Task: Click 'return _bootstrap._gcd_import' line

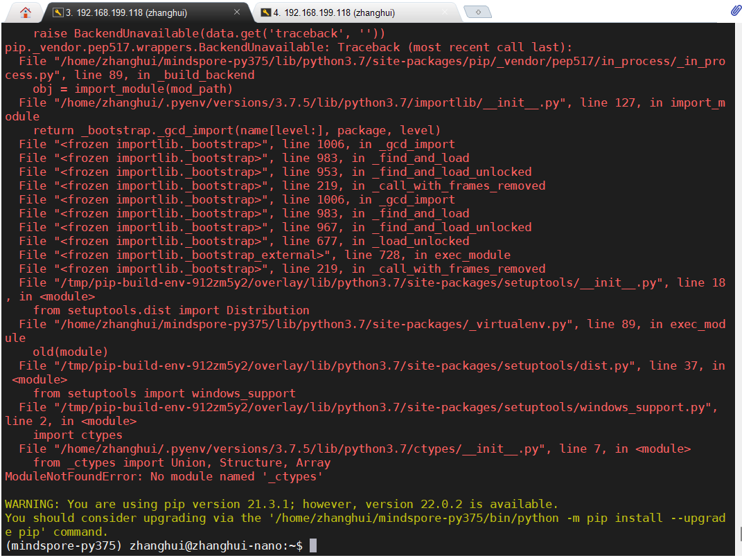Action: pyautogui.click(x=237, y=131)
